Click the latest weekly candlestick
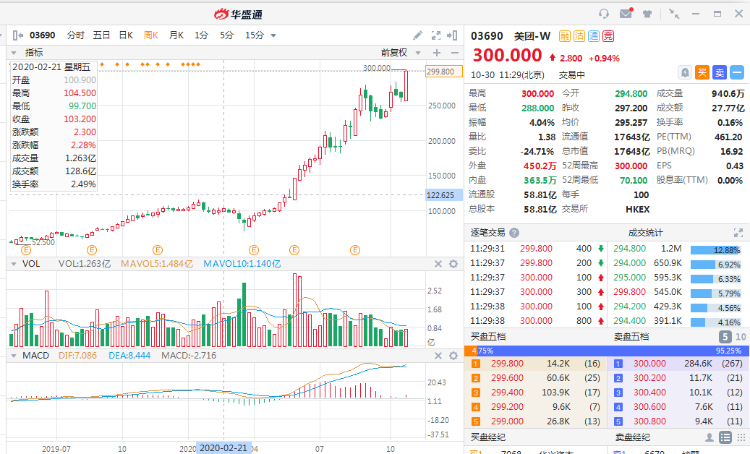 (406, 85)
